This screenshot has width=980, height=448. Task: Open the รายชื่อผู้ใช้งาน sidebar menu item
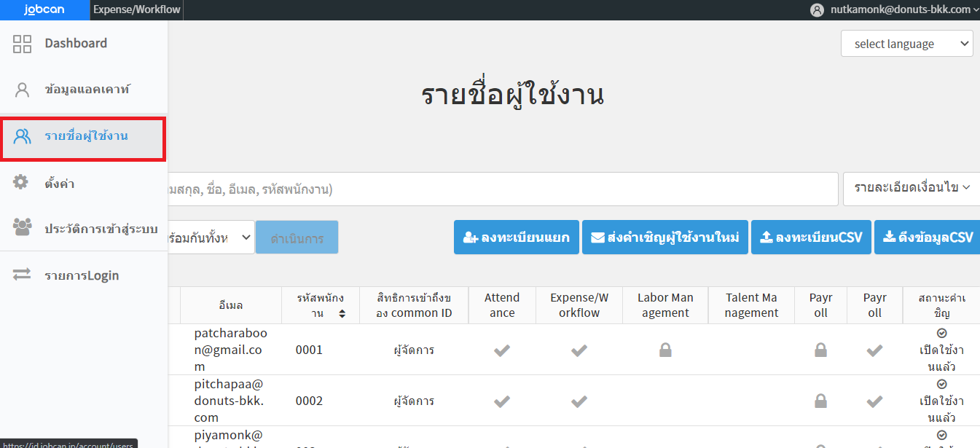[x=84, y=136]
